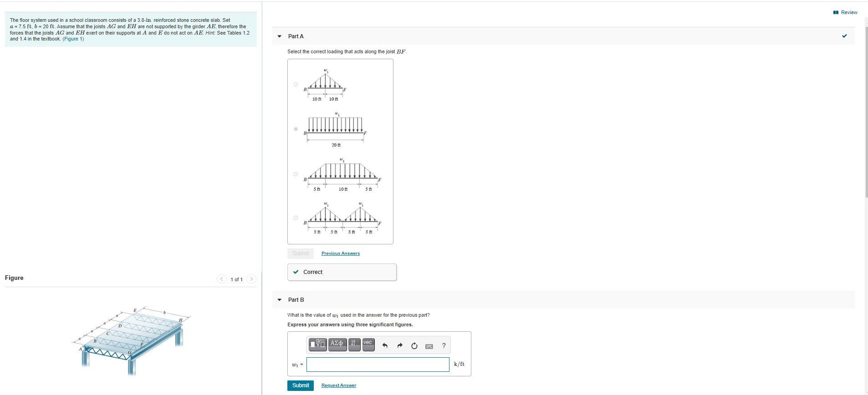
Task: Select the trapezoidal loading option
Action: 296,174
